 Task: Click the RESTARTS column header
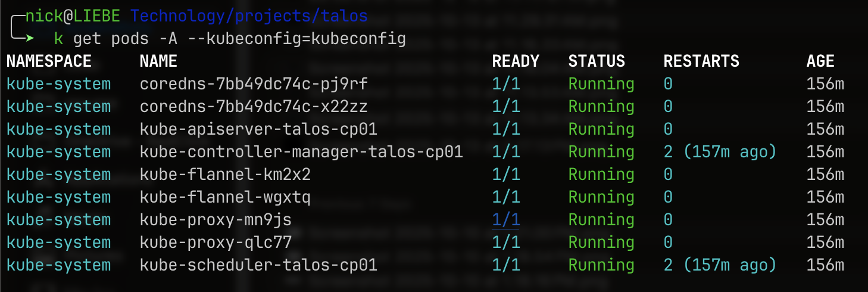pyautogui.click(x=701, y=61)
